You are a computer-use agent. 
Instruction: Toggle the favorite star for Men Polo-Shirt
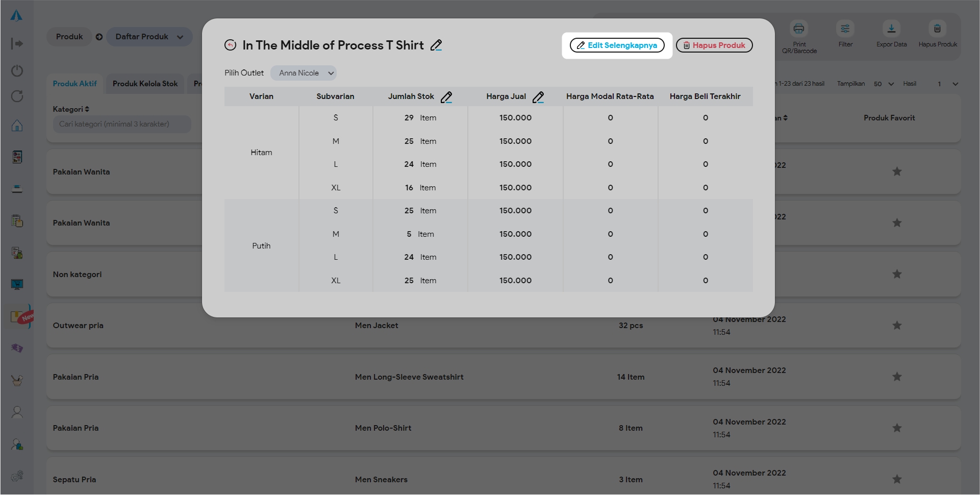pos(897,428)
